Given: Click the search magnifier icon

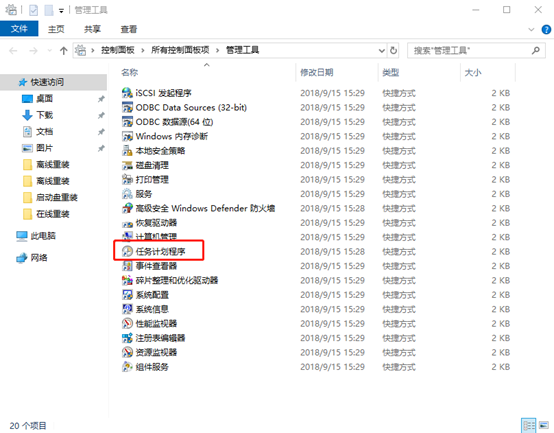Looking at the screenshot, I should click(x=536, y=51).
